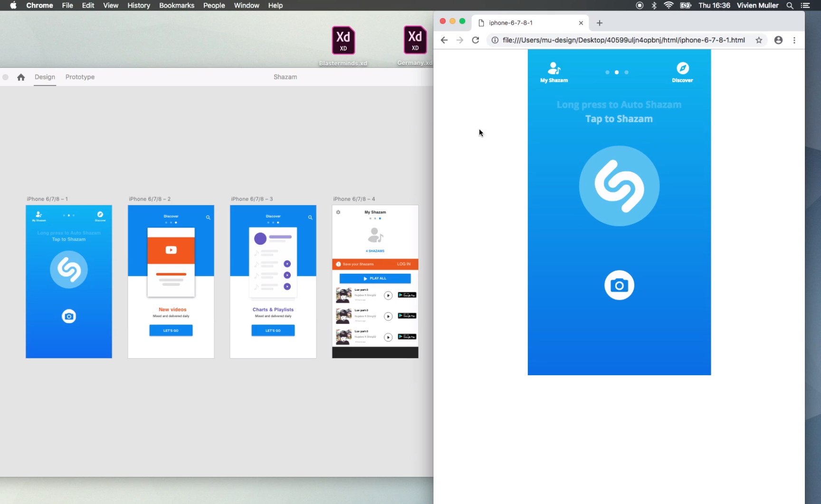
Task: Open a new Chrome tab with plus
Action: (600, 23)
